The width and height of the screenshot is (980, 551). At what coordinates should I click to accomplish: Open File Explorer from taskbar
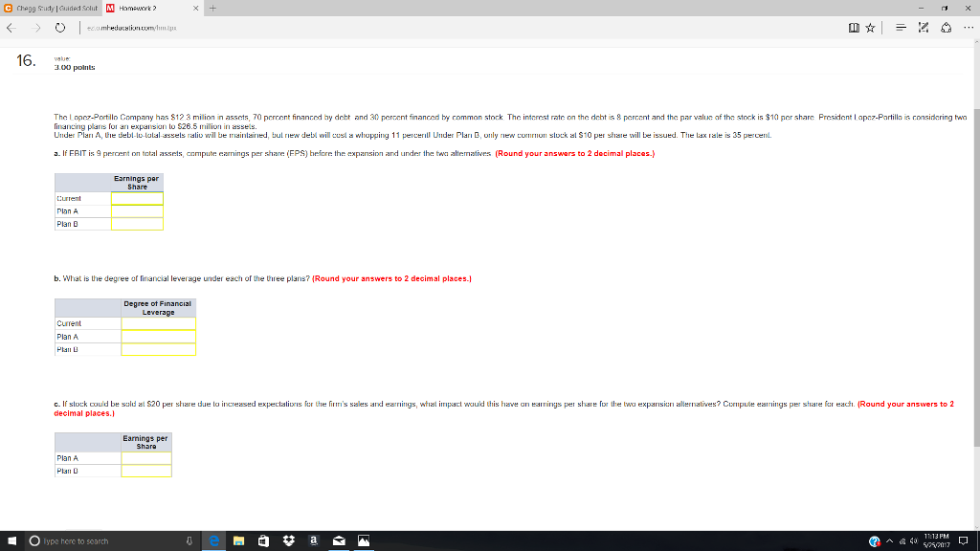238,541
